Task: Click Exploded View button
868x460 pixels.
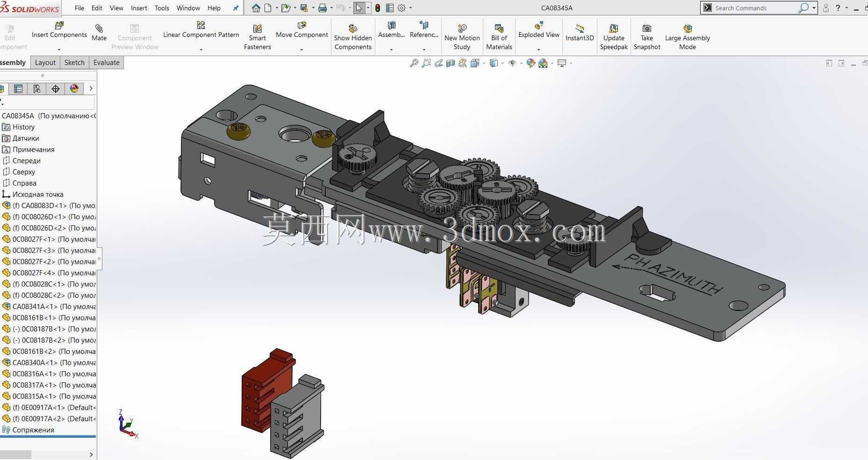Action: coord(539,30)
